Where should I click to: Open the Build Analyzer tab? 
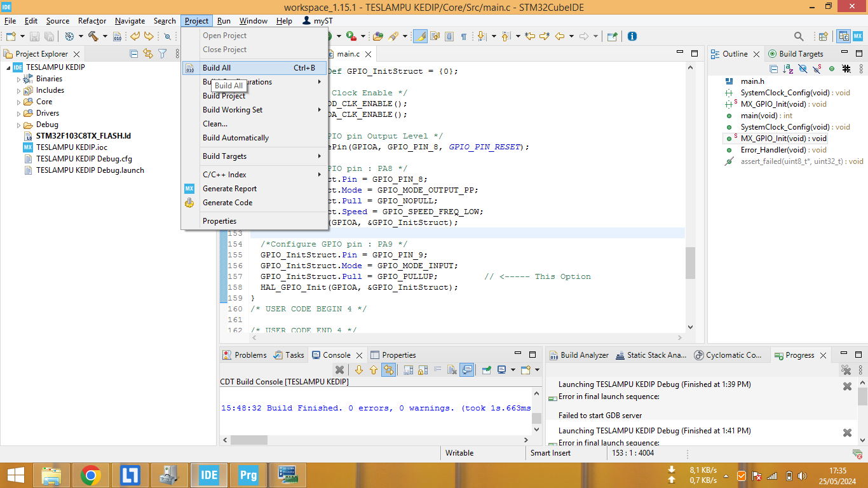(578, 355)
